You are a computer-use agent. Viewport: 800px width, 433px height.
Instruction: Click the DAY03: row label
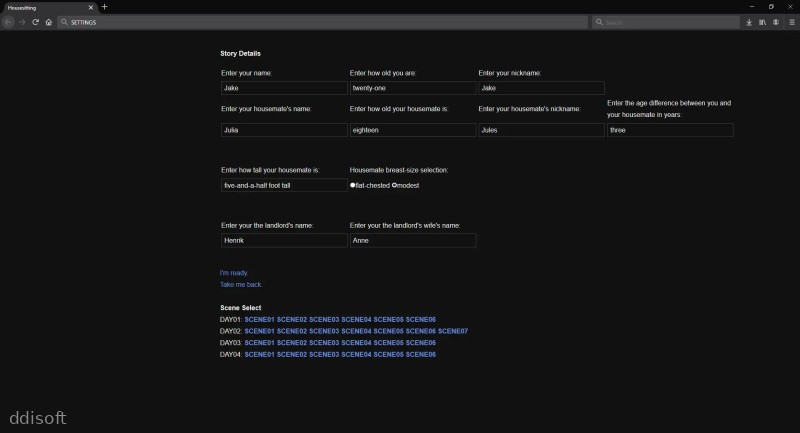pos(231,343)
